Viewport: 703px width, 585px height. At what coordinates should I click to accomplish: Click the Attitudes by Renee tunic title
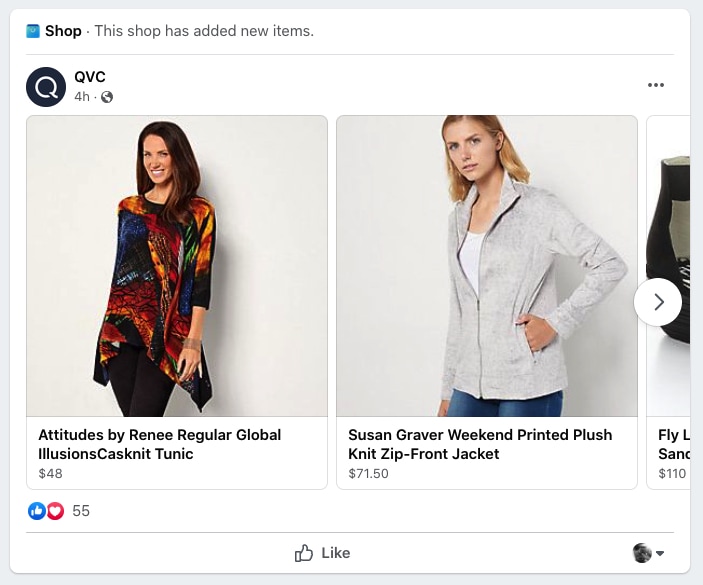tap(160, 444)
